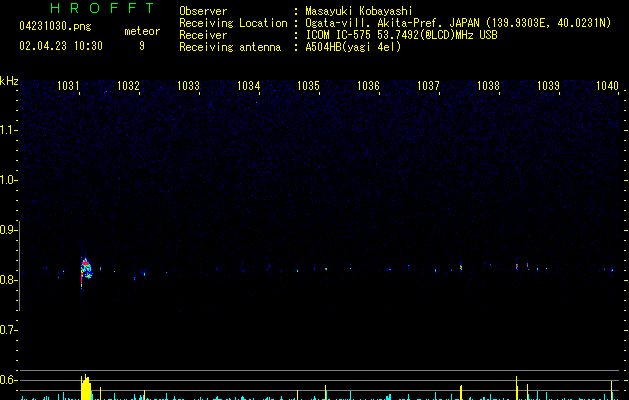Click the 1.0 kHz frequency tick label
Screen dimensions: 629x400
[8, 180]
